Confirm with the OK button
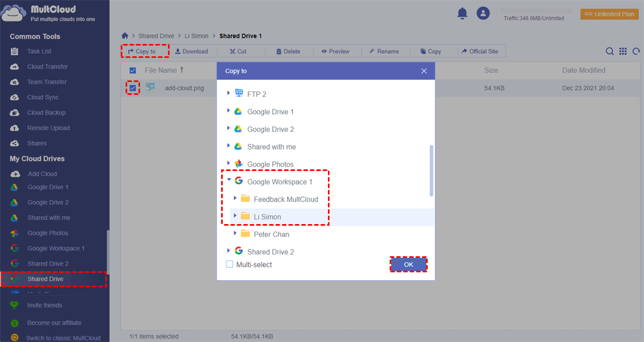The image size is (644, 342). coord(408,264)
